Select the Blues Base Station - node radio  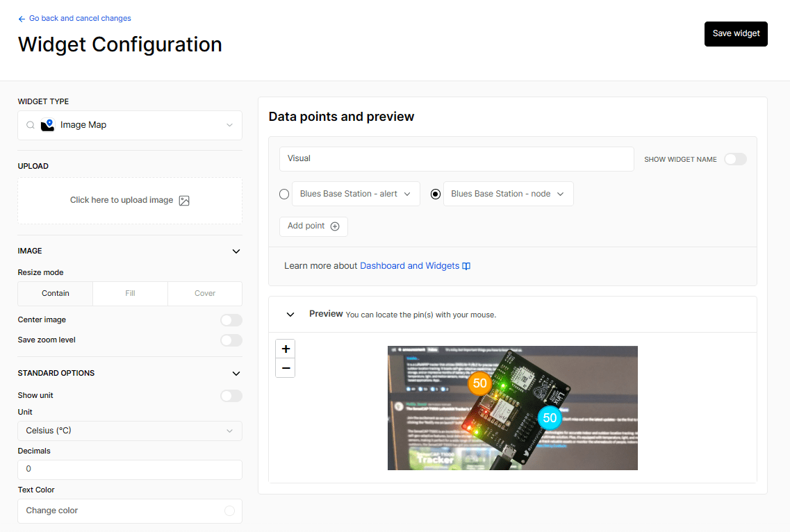(x=436, y=194)
